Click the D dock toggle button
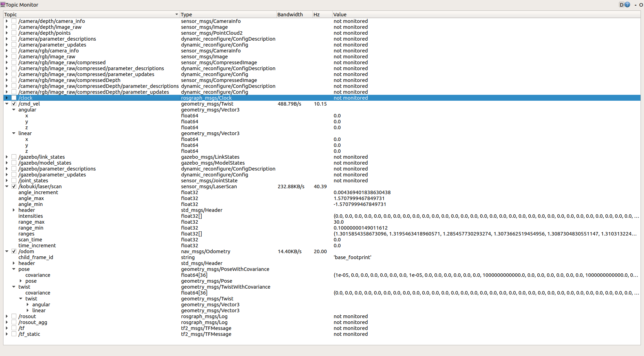 621,5
